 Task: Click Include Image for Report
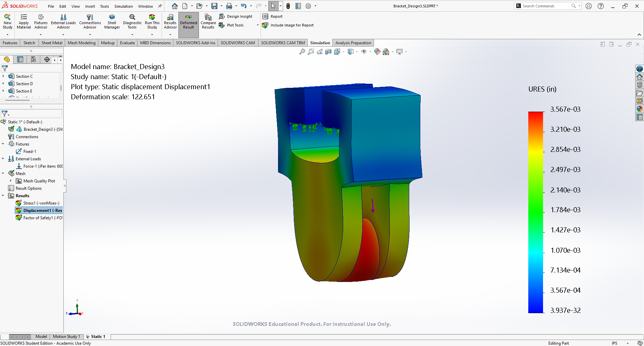288,25
